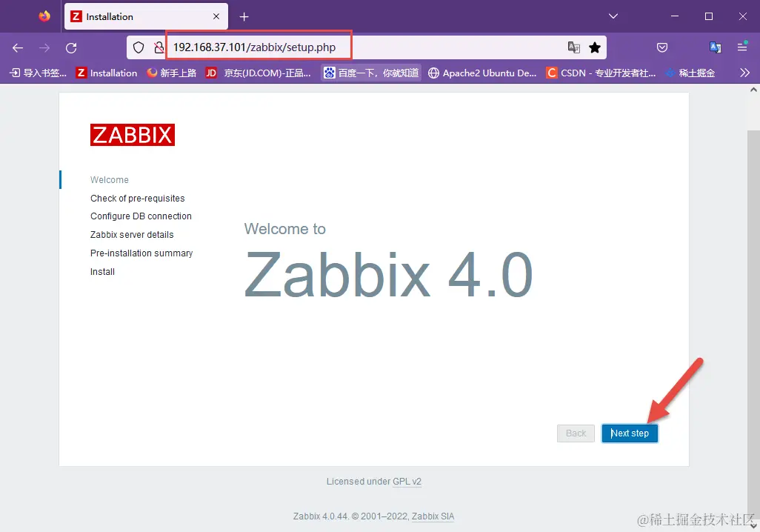Select Check of pre-requisites step
This screenshot has width=760, height=532.
pyautogui.click(x=138, y=199)
